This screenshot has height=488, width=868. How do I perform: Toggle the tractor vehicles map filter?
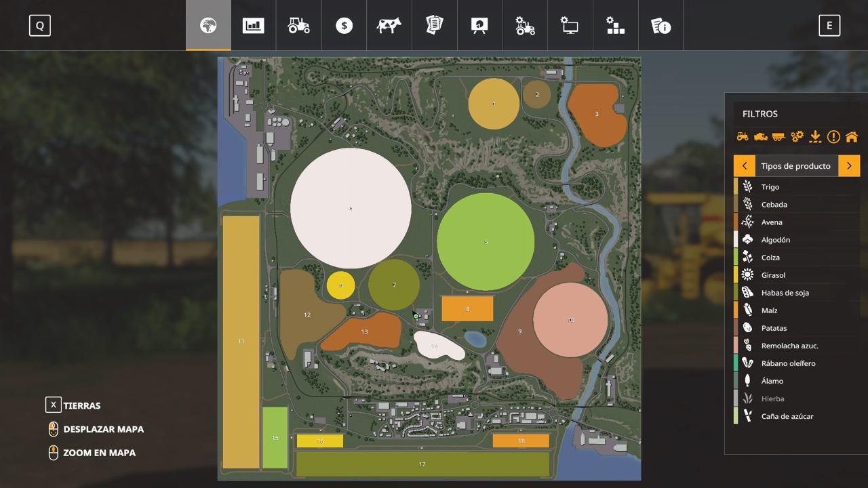click(x=743, y=137)
